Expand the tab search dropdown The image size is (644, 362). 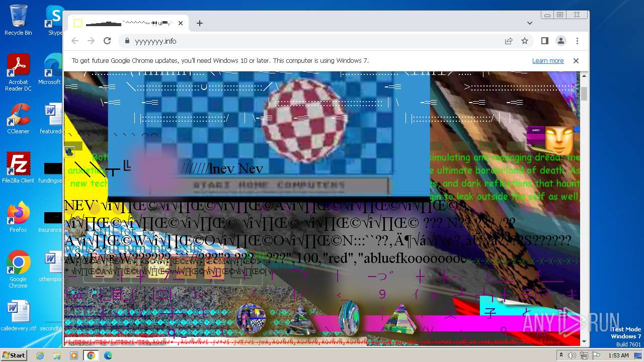tap(530, 23)
